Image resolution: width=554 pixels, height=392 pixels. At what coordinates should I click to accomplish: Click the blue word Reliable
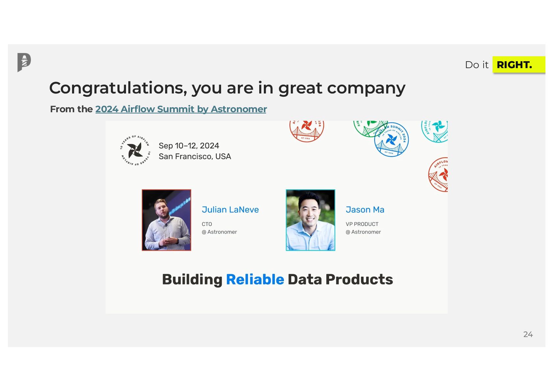click(255, 279)
